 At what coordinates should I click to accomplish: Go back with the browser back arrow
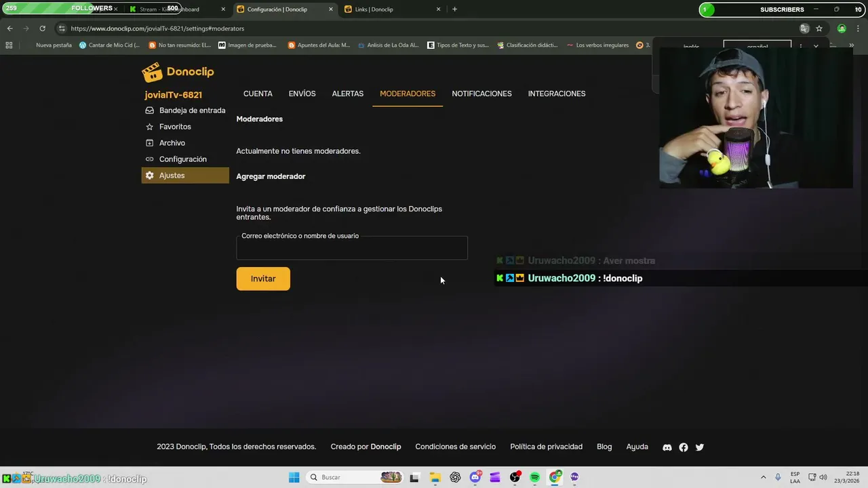point(9,28)
